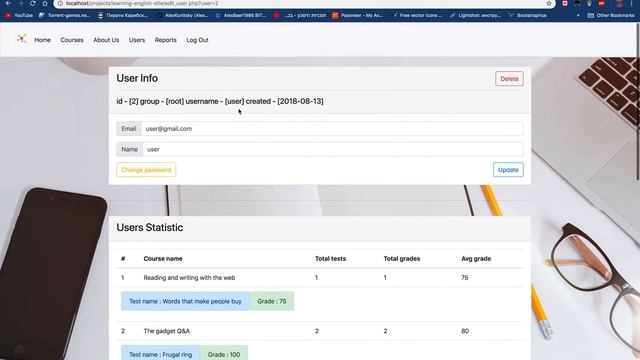Click the Total tests column header

(x=330, y=259)
